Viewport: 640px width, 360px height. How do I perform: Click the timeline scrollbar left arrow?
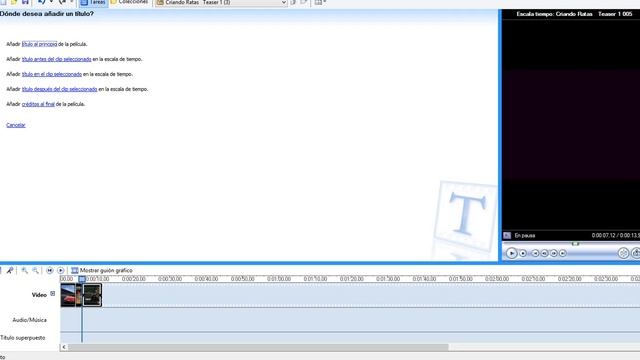[x=64, y=347]
